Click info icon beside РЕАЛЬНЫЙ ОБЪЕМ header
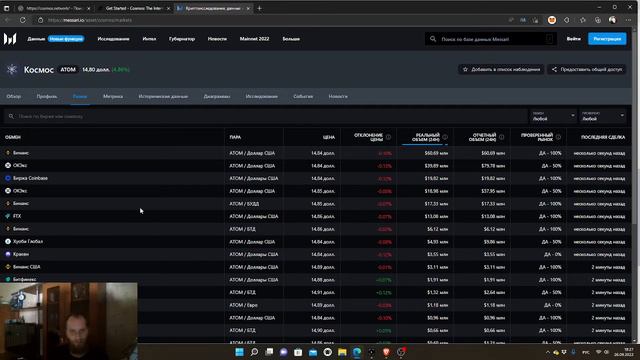Screen dimensions: 640x360 (x=445, y=137)
